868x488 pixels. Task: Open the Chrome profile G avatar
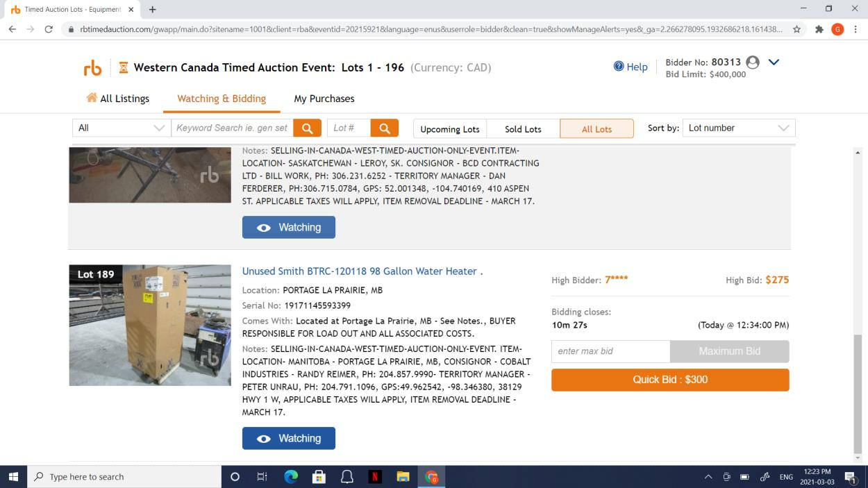tap(837, 29)
